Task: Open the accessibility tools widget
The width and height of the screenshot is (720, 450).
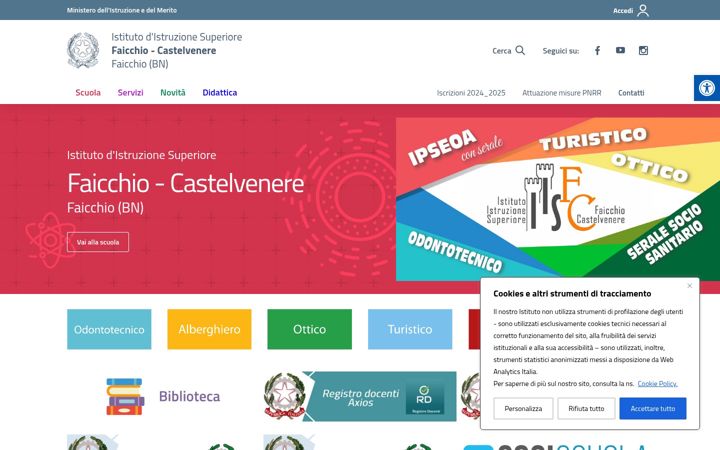Action: tap(707, 88)
